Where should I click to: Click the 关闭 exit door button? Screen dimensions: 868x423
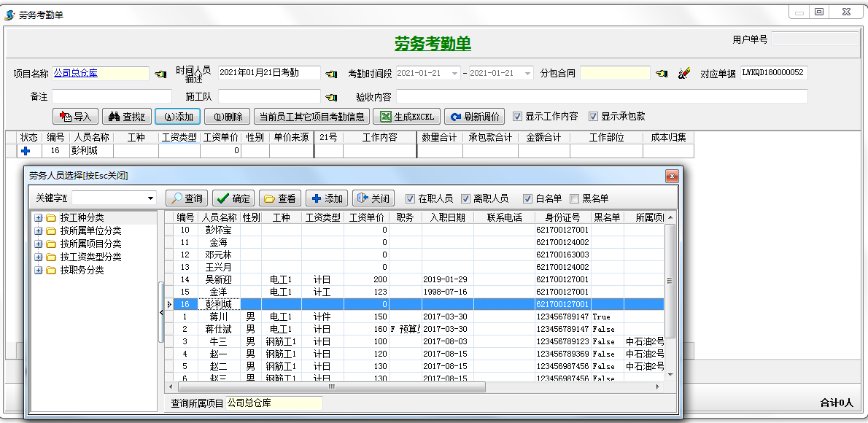tap(373, 198)
